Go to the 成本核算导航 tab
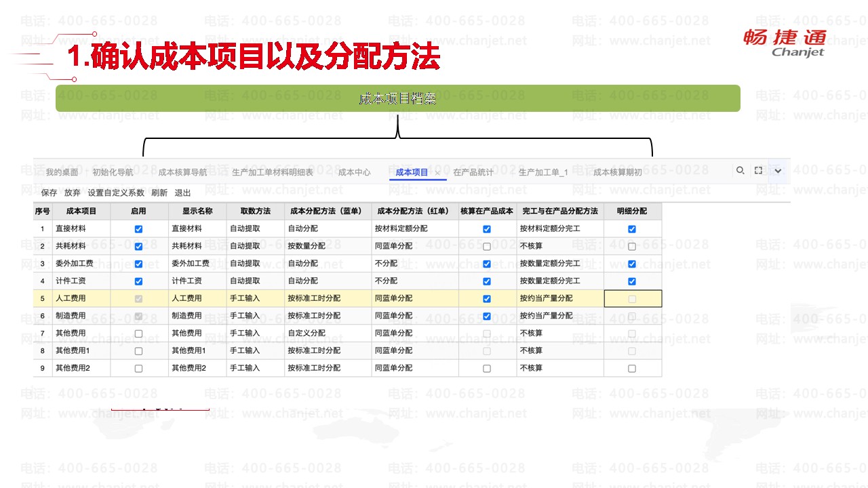The height and width of the screenshot is (488, 868). [182, 172]
